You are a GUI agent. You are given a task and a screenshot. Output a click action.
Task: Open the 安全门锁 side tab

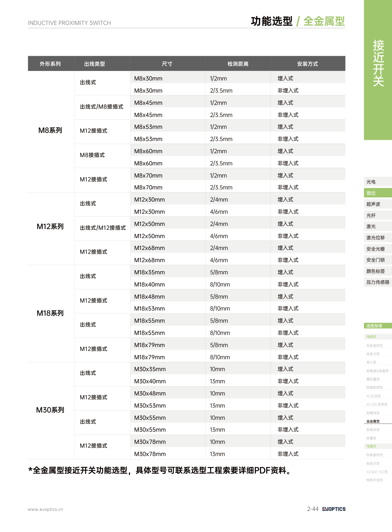pos(378,260)
